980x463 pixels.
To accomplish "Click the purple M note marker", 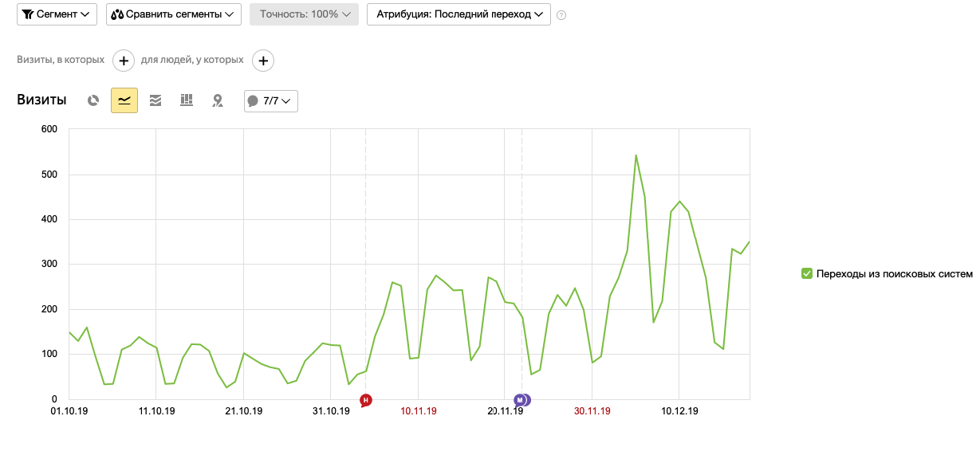I will pyautogui.click(x=521, y=400).
